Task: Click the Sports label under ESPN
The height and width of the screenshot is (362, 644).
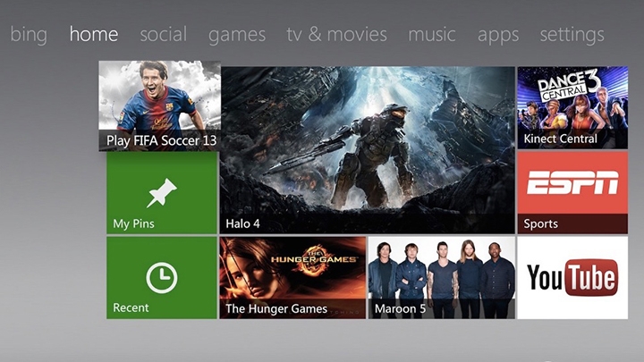Action: tap(542, 223)
